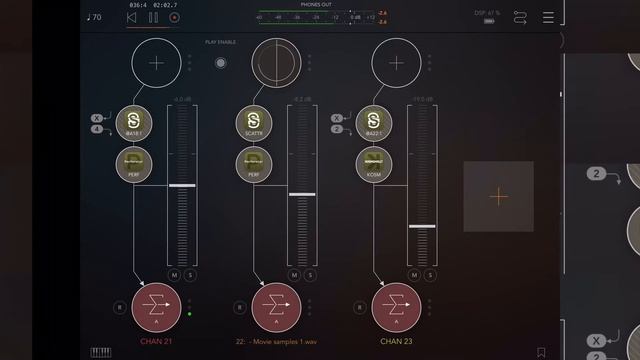The width and height of the screenshot is (640, 360).
Task: Open mix bus A output of channel 22
Action: click(x=276, y=307)
